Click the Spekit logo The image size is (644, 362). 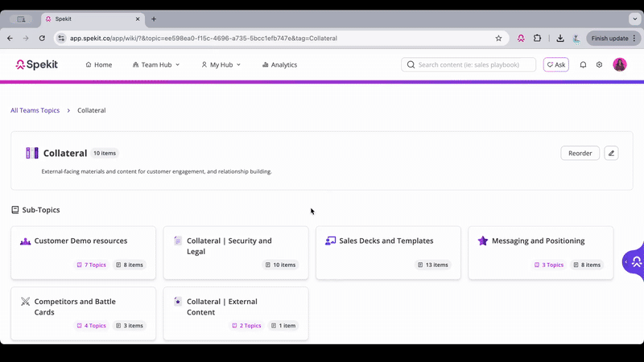coord(36,64)
